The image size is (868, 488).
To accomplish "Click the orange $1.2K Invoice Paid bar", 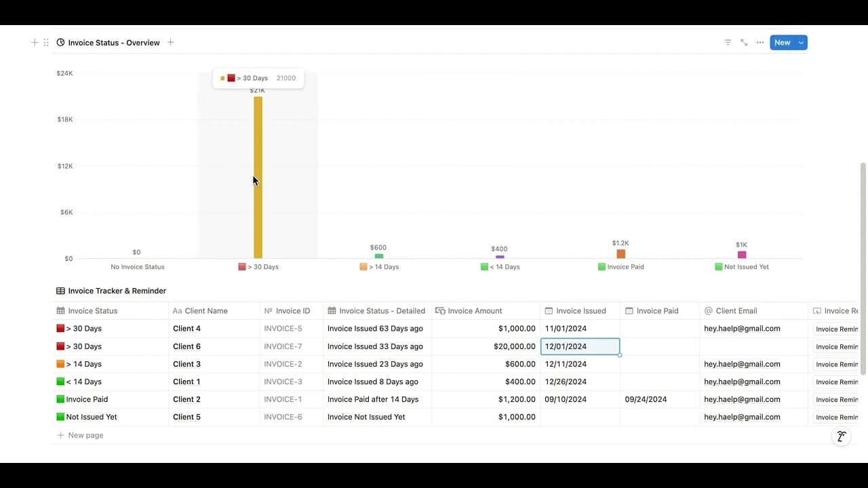I will point(620,253).
